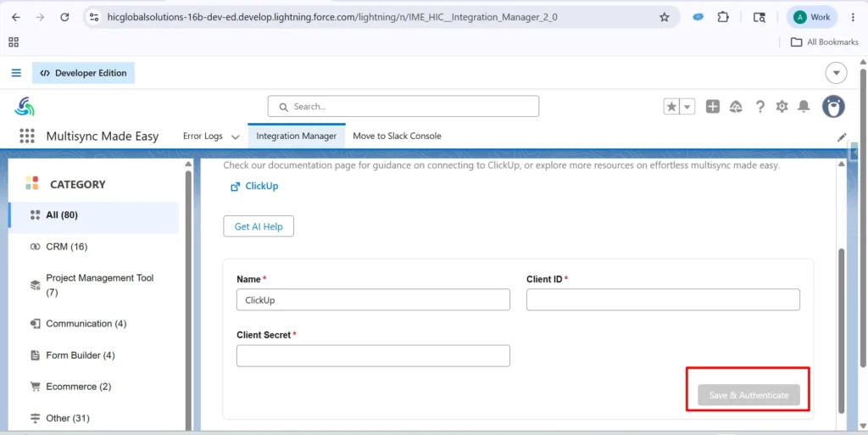
Task: Open the tab search icon in Chrome toolbar
Action: tap(759, 17)
